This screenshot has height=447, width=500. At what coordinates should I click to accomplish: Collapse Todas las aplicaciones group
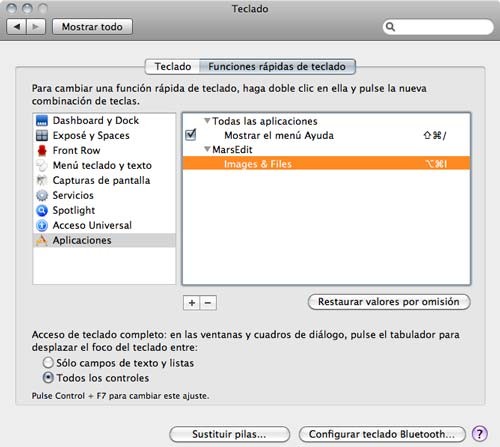pyautogui.click(x=207, y=121)
